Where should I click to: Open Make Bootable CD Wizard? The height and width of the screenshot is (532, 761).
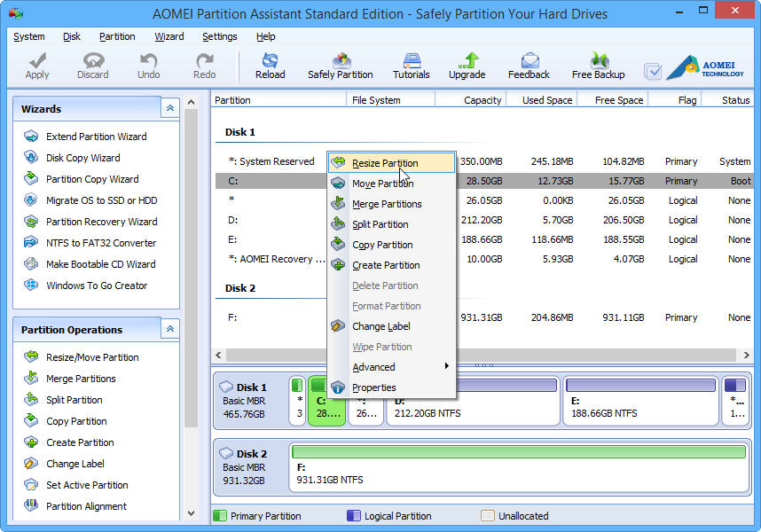100,265
